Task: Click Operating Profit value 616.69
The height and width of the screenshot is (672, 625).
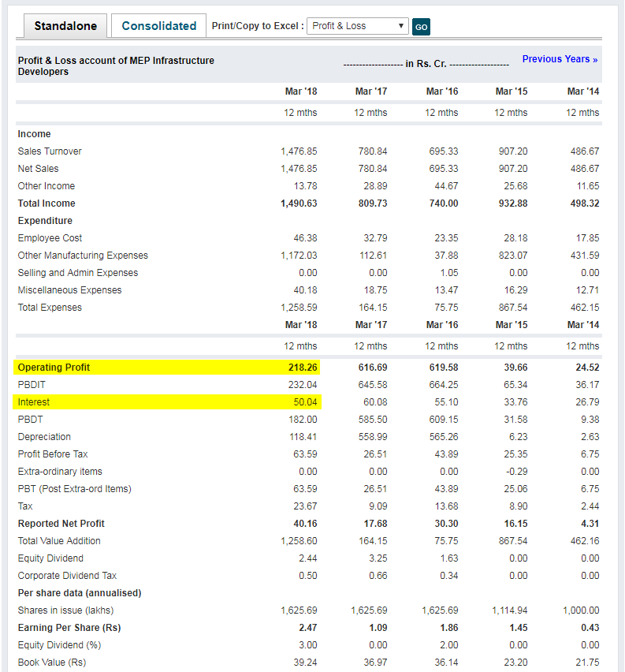Action: click(x=373, y=368)
